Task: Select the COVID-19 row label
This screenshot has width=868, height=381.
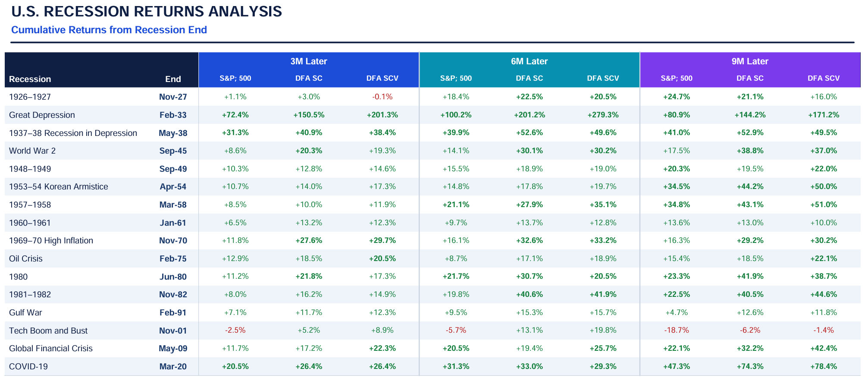Action: (x=28, y=366)
